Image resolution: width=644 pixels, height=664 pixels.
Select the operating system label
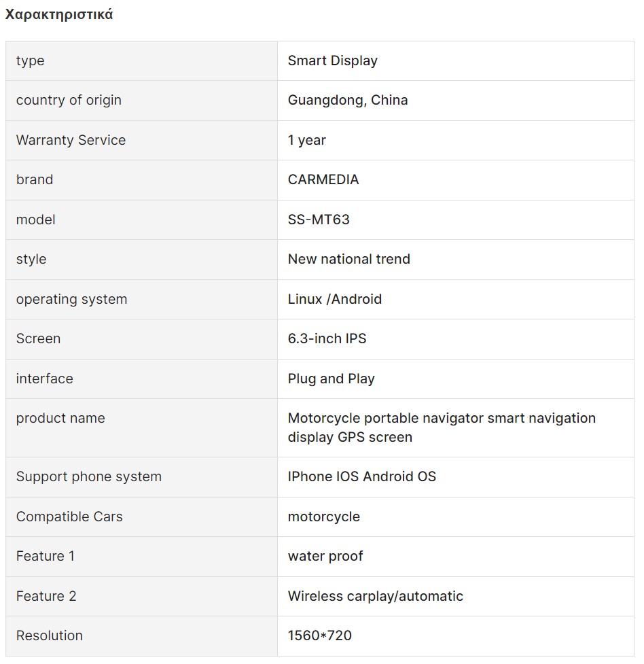71,299
